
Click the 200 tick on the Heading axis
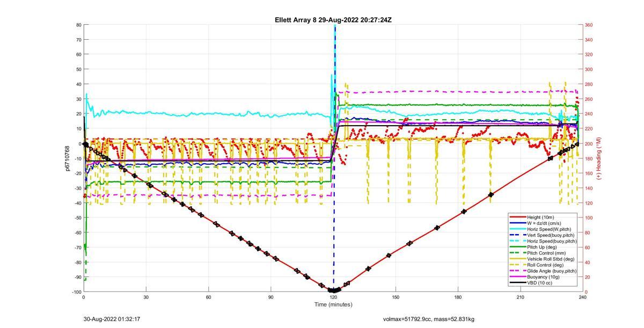pos(589,143)
